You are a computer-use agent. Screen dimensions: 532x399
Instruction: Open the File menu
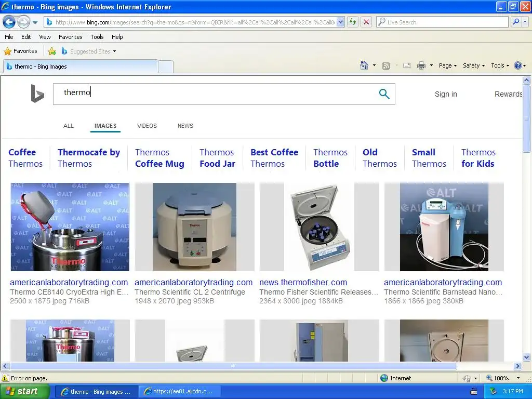tap(9, 37)
